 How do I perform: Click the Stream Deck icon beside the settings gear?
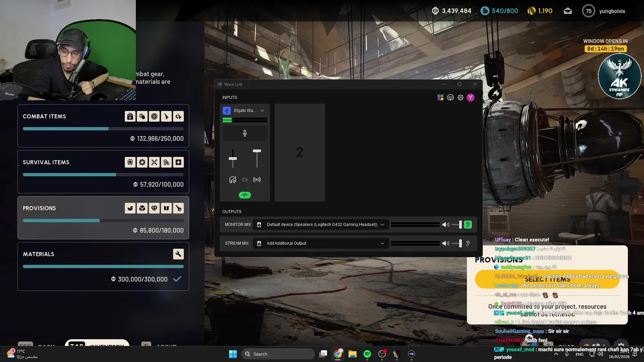point(450,98)
